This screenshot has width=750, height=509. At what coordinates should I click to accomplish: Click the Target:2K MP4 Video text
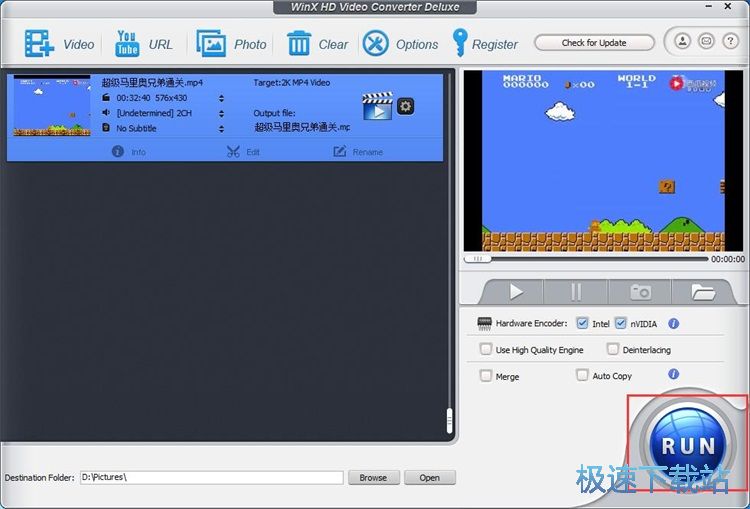(x=292, y=83)
